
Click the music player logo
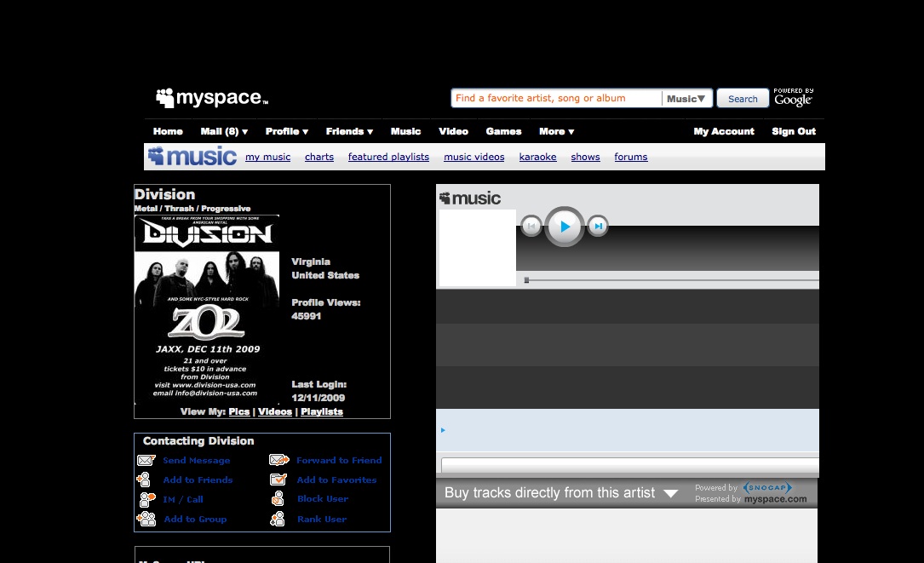(x=470, y=198)
